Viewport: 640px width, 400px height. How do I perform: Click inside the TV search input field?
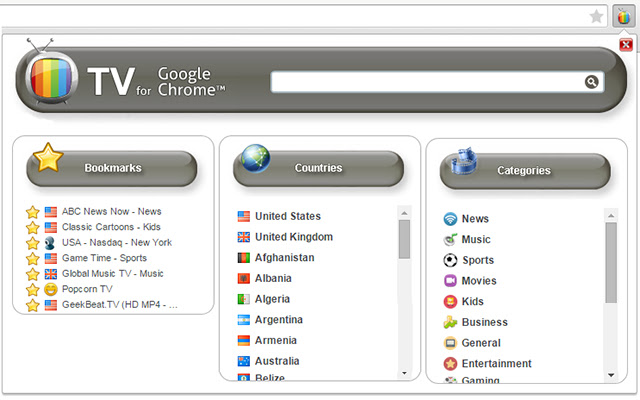coord(427,82)
